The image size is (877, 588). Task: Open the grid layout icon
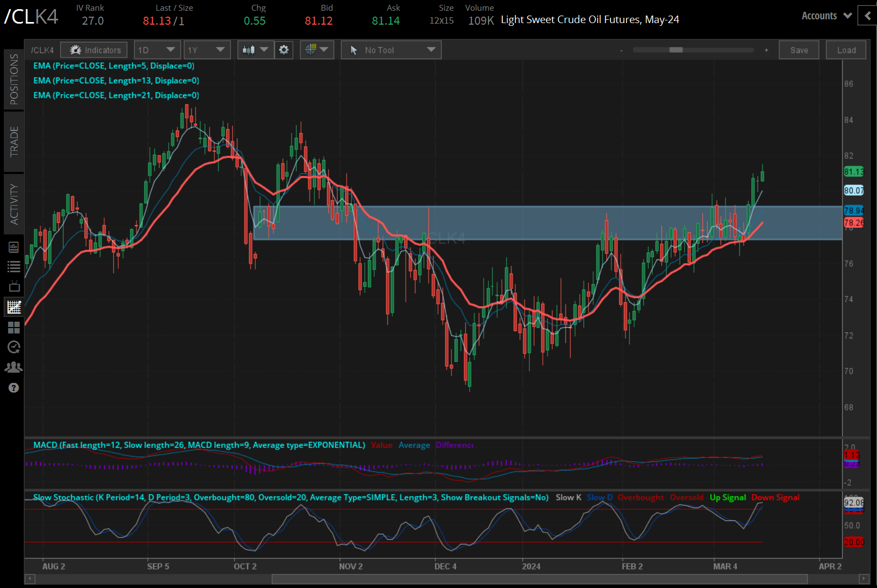pyautogui.click(x=13, y=328)
